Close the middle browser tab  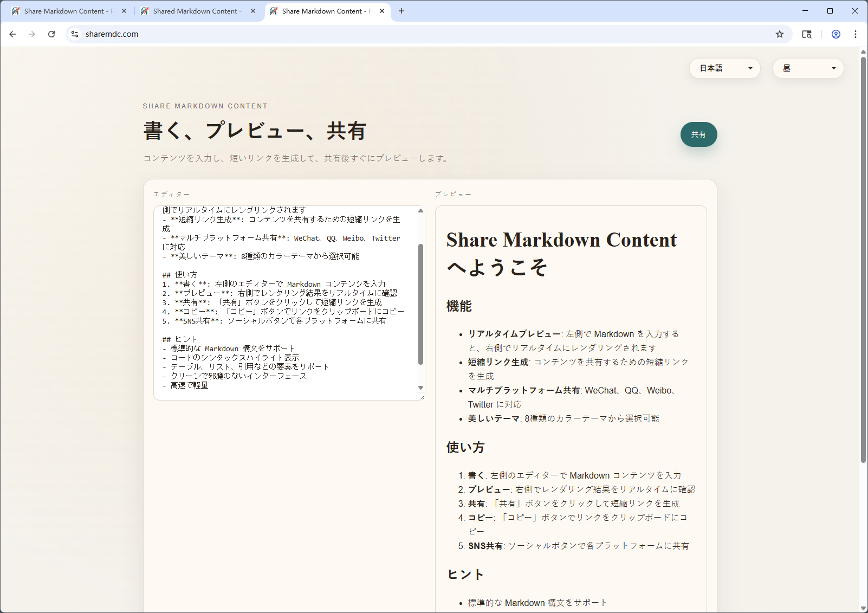click(x=252, y=11)
